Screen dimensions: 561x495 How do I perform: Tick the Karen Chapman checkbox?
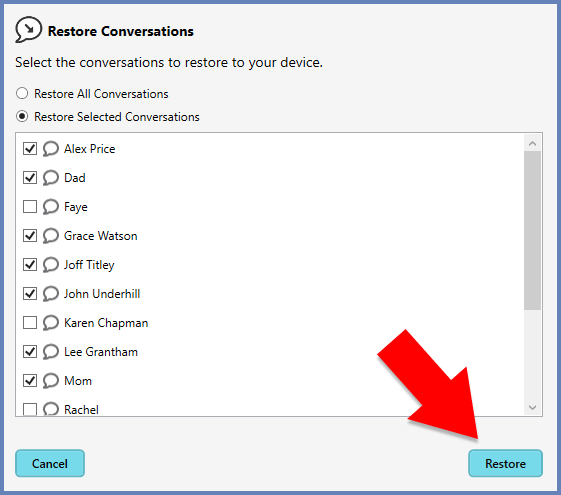(x=30, y=323)
